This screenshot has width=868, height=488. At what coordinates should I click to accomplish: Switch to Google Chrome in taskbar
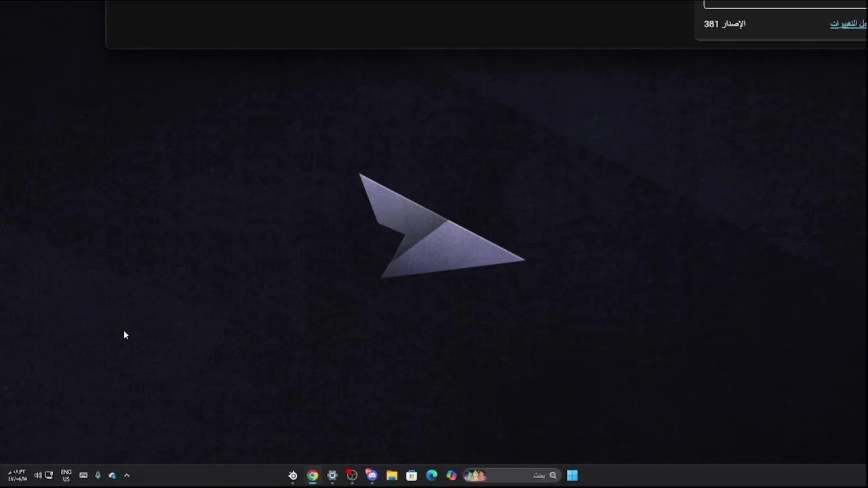(313, 475)
